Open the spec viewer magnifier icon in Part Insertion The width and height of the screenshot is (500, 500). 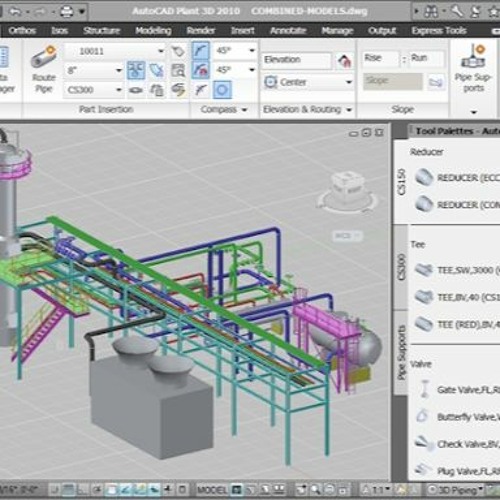tap(178, 70)
